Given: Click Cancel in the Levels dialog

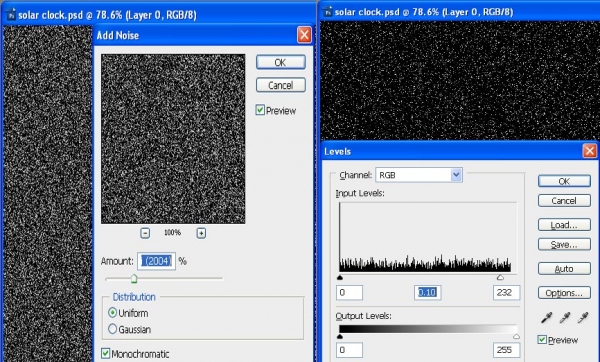Looking at the screenshot, I should tap(564, 201).
